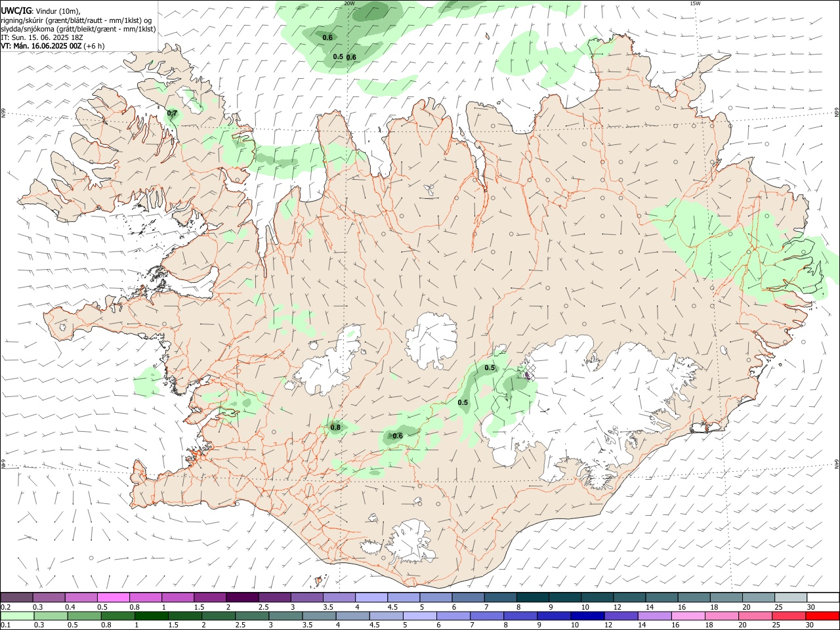Pick the dark navy 10 mm rain swatch
The image size is (840, 630).
click(x=587, y=616)
